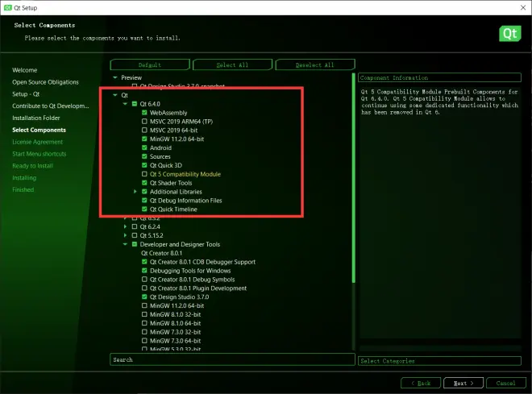Select the Qt Creator 8.0.1 row
Viewport: 532px width, 394px height.
coord(161,253)
